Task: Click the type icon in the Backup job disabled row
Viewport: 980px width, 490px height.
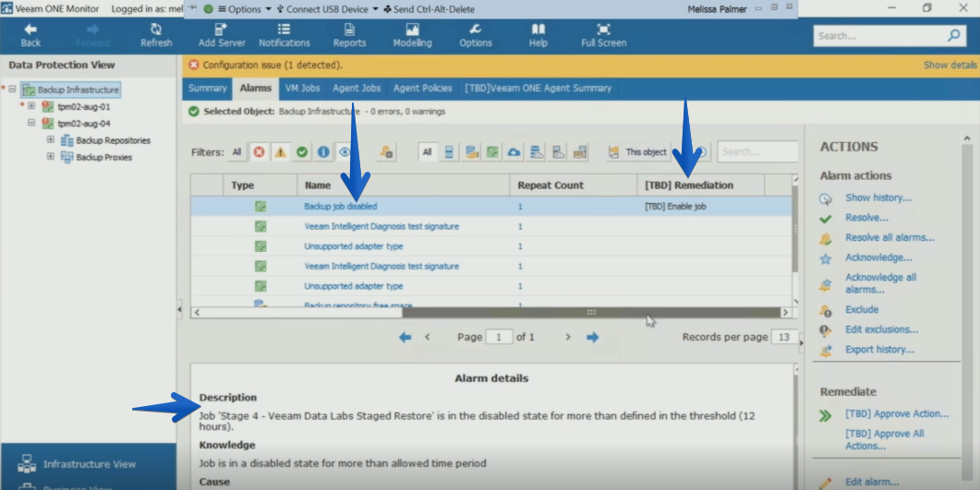Action: (260, 207)
